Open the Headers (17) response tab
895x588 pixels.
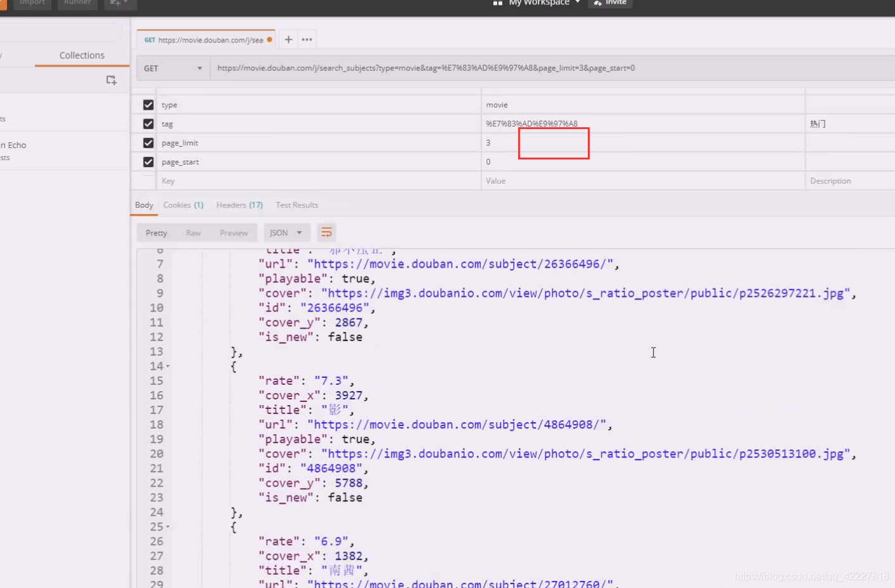(239, 205)
